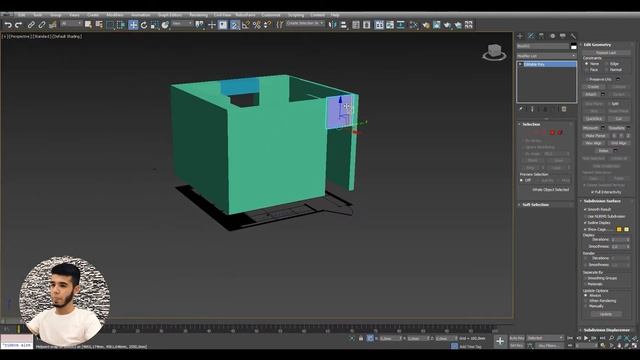
Task: Open Select by Name dialog icon
Action: [99, 25]
